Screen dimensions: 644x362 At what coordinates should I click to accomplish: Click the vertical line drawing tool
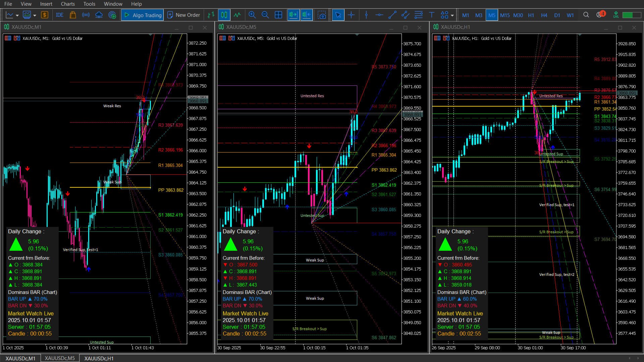(x=366, y=15)
